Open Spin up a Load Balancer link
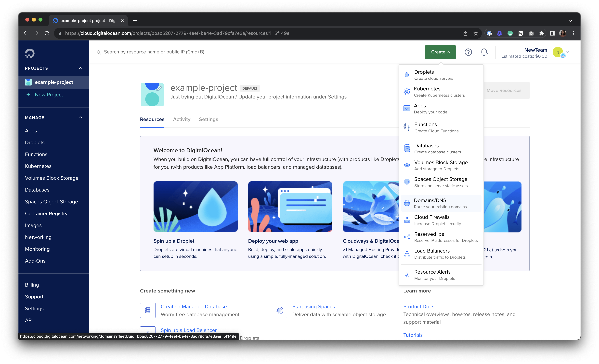This screenshot has height=364, width=599. point(188,330)
